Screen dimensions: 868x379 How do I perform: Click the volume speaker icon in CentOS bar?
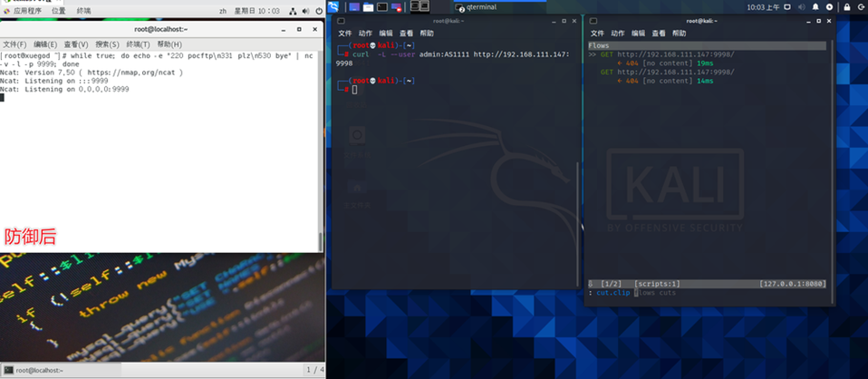305,11
